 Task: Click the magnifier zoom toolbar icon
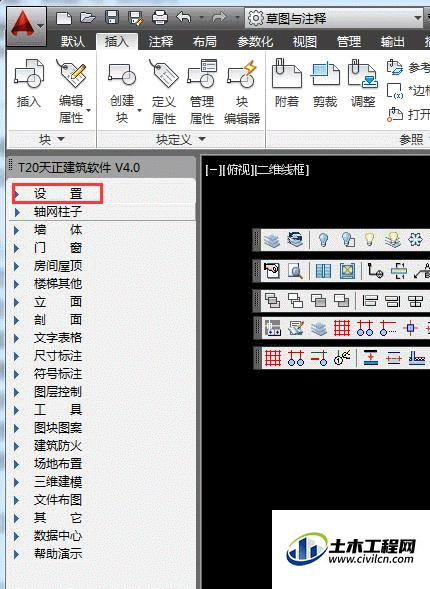click(x=295, y=270)
